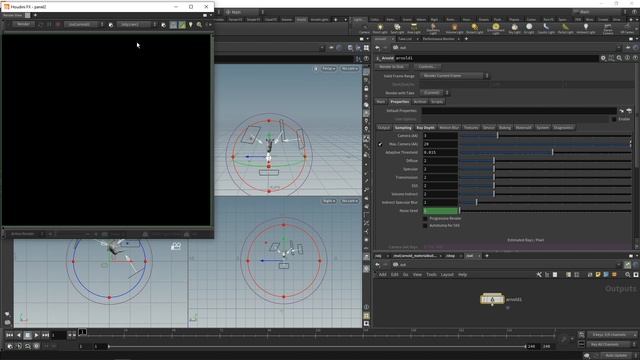Click the search icon in parameter pane header
The height and width of the screenshot is (360, 640).
619,58
